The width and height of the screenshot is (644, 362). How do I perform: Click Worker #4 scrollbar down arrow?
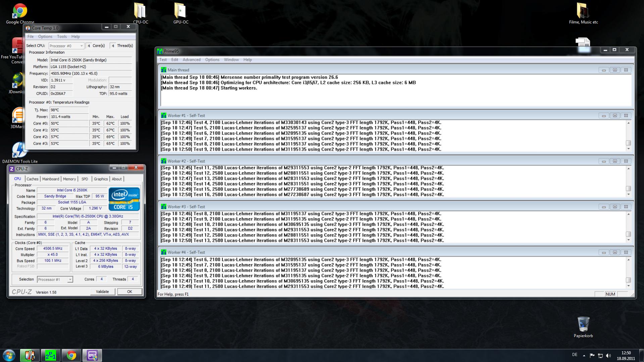629,286
